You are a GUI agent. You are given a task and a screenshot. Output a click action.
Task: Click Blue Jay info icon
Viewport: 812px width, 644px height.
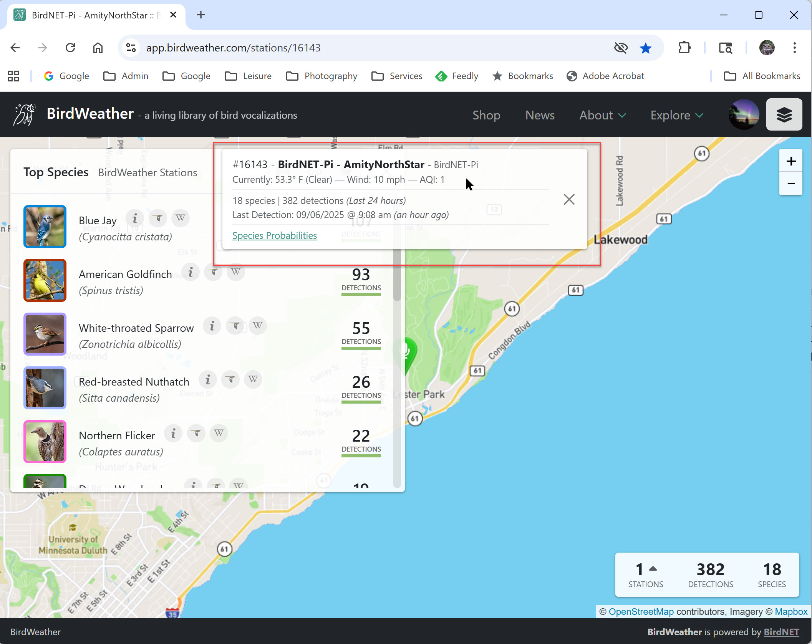pyautogui.click(x=135, y=219)
